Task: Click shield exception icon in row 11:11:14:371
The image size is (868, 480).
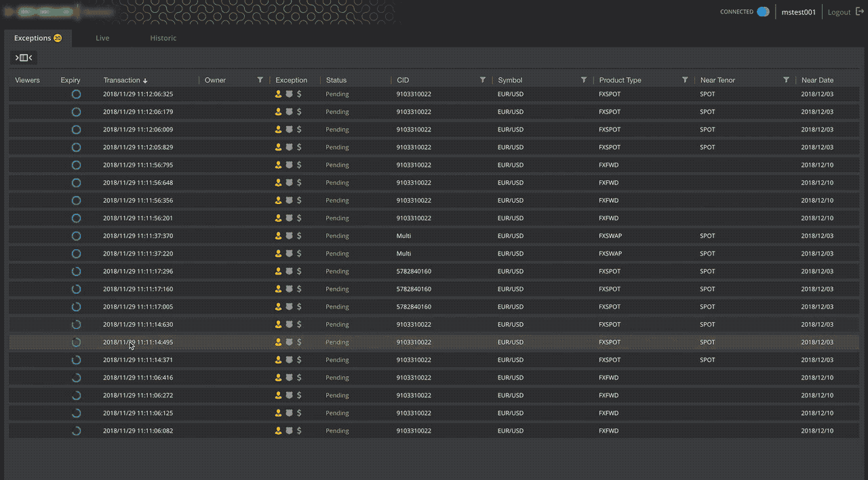Action: 289,360
